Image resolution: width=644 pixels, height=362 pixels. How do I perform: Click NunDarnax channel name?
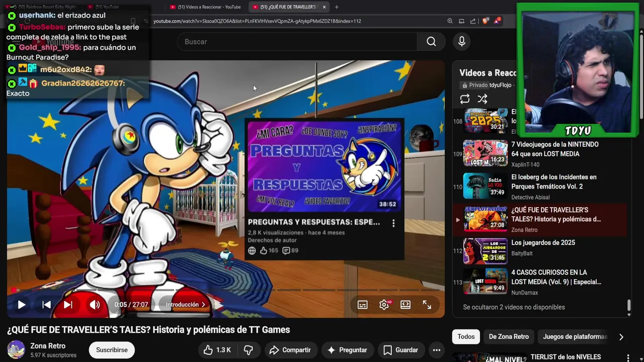tap(525, 293)
